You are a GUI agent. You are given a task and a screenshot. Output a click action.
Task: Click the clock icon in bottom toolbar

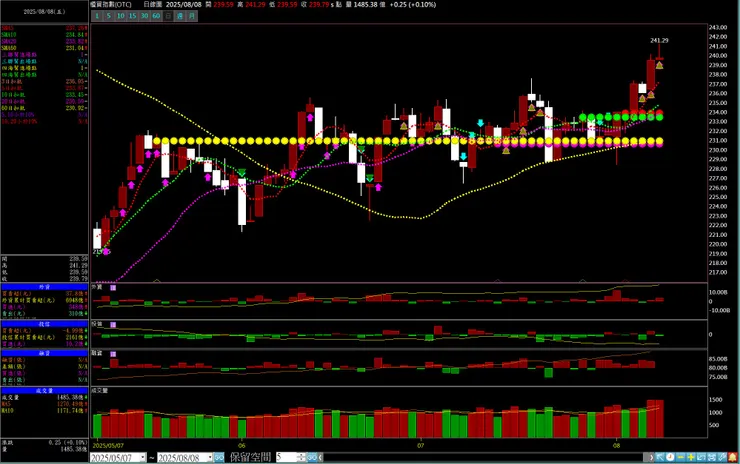670,457
